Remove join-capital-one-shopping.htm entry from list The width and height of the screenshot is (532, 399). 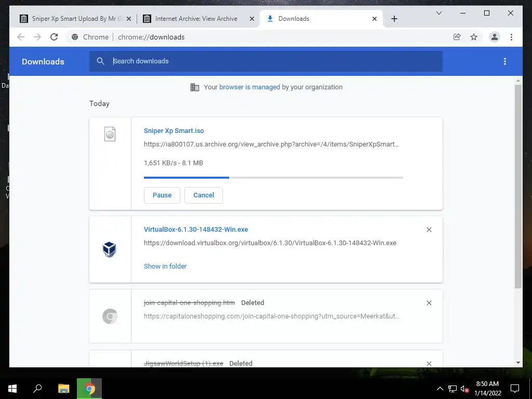coord(429,303)
